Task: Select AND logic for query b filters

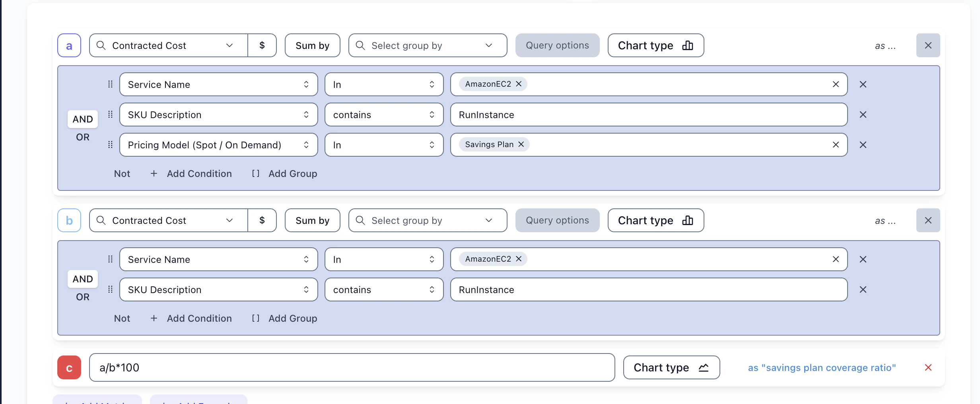Action: (83, 279)
